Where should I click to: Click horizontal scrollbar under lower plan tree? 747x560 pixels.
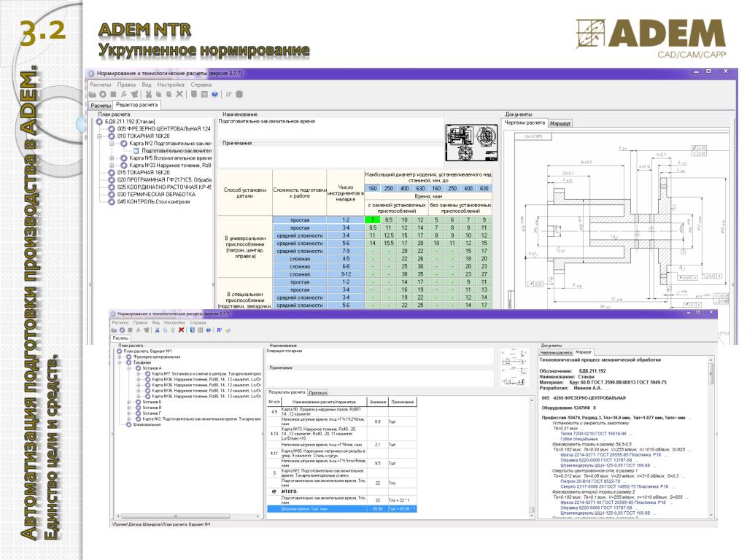tap(187, 516)
